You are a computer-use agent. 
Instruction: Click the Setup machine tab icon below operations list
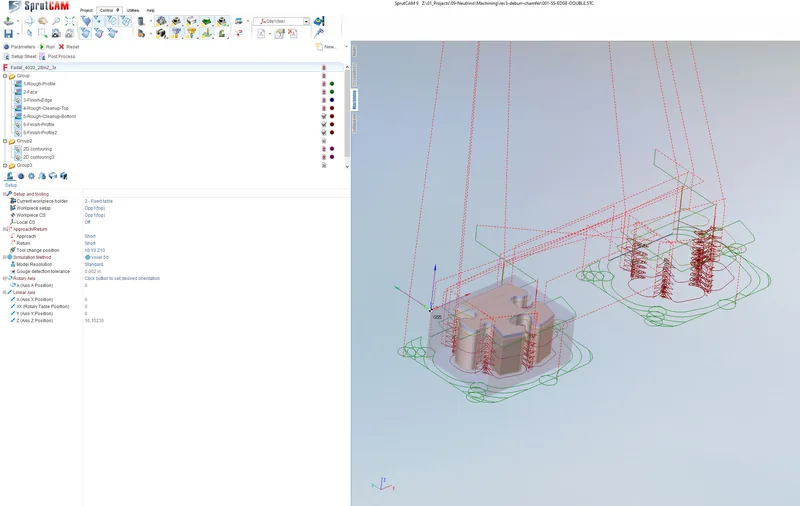[x=10, y=176]
